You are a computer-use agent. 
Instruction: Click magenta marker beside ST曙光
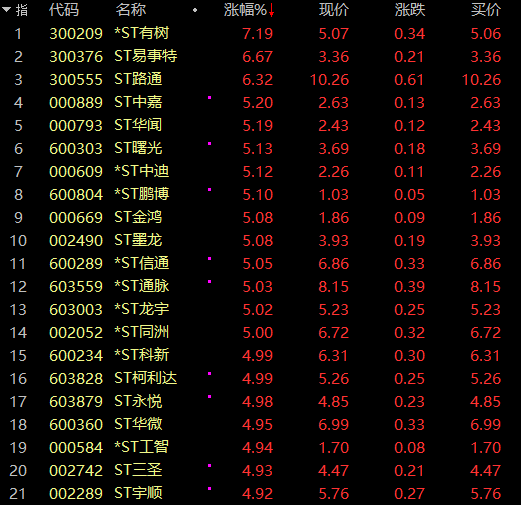click(x=210, y=144)
